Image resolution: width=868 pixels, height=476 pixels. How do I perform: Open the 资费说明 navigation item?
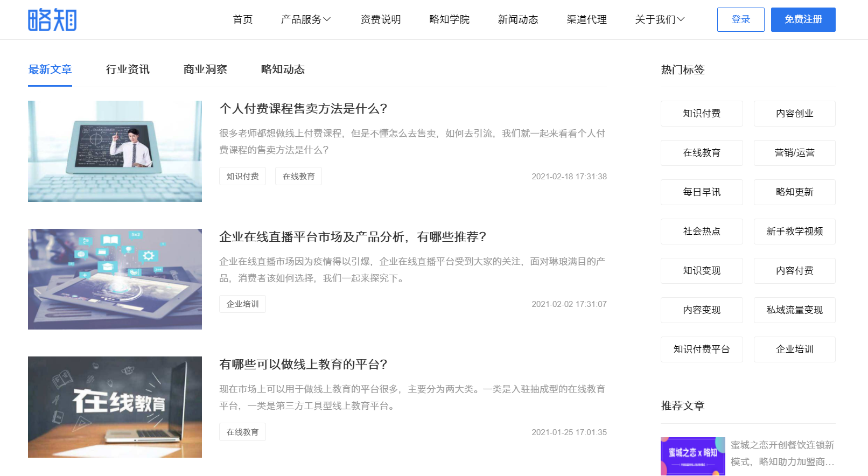pos(381,19)
